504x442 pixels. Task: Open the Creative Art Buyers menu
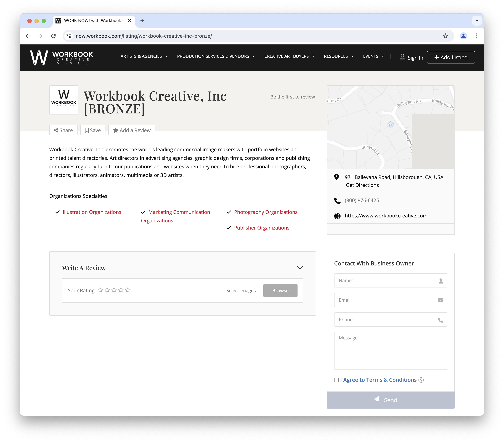pos(286,57)
